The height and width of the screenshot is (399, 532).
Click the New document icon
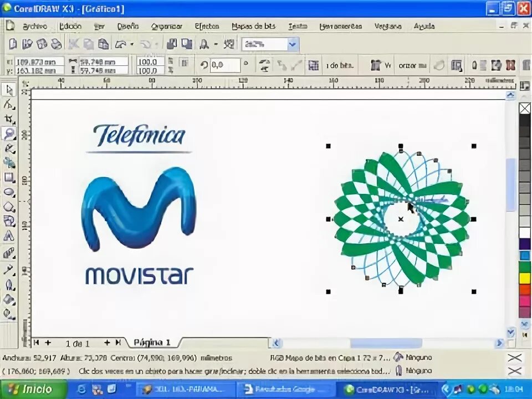[13, 44]
